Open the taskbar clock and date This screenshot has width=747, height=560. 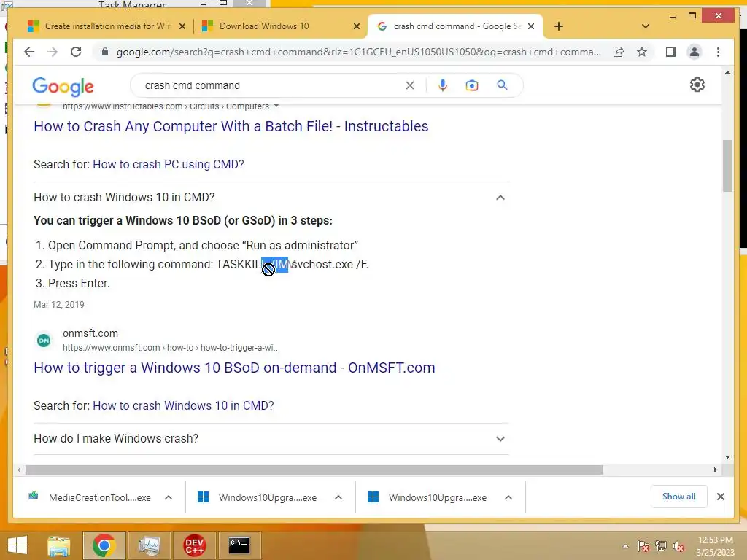point(716,546)
